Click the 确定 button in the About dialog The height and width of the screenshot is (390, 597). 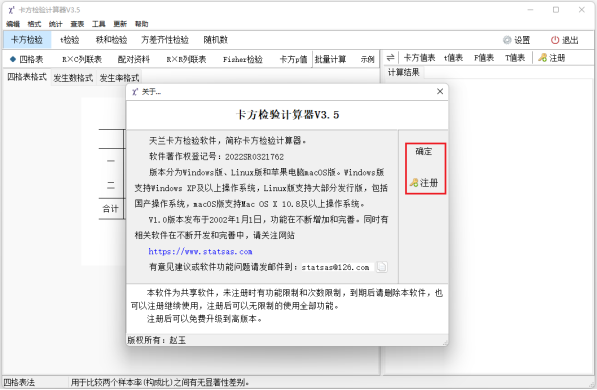[423, 152]
